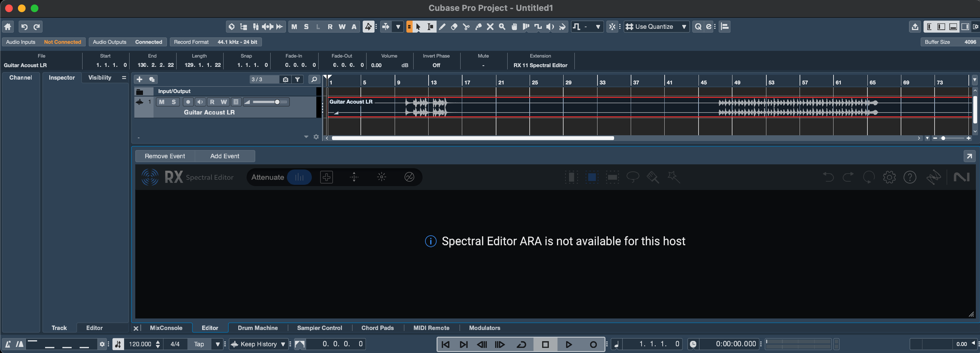Click the Remove Event button

[165, 156]
